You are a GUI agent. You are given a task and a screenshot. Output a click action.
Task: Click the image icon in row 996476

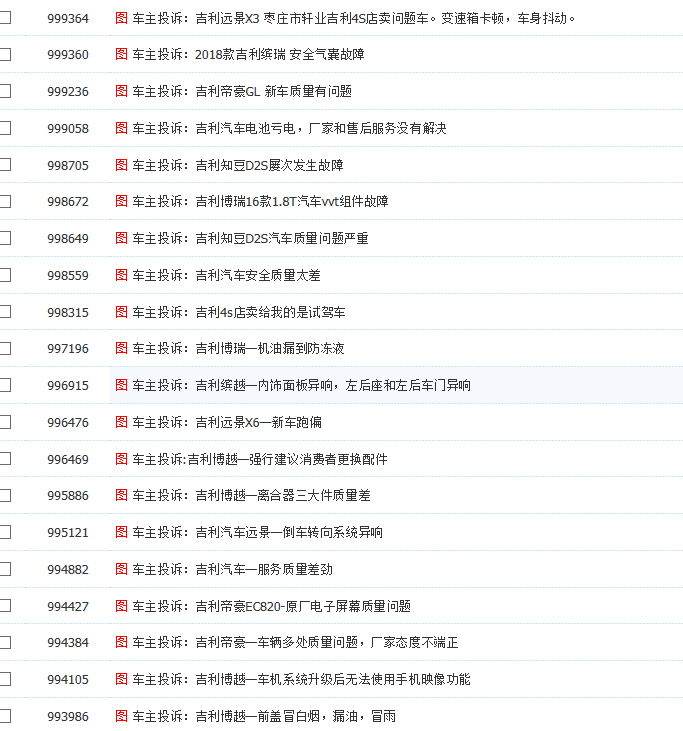[121, 421]
